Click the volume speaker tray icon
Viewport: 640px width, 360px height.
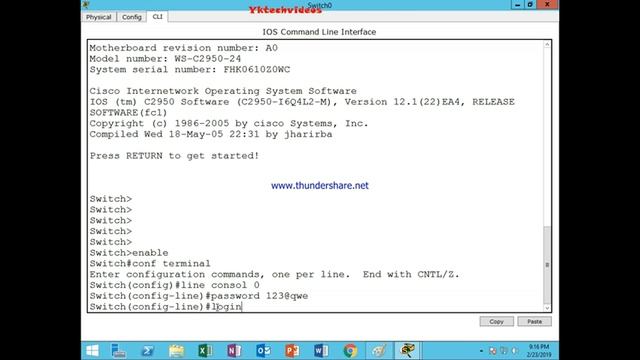[515, 351]
